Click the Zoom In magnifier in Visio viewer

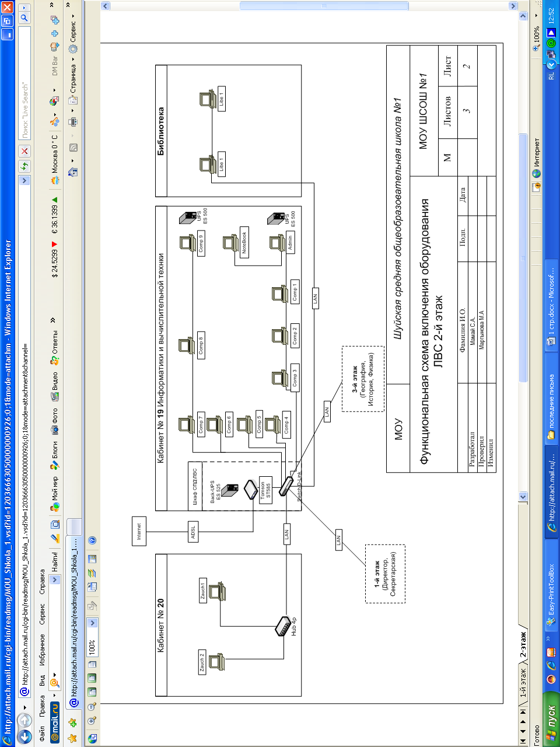coord(92,721)
